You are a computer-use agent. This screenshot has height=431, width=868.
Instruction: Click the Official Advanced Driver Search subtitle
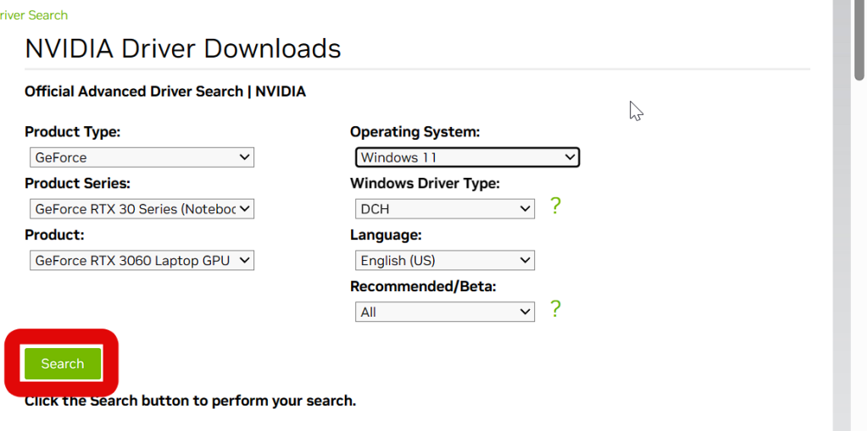(x=165, y=91)
